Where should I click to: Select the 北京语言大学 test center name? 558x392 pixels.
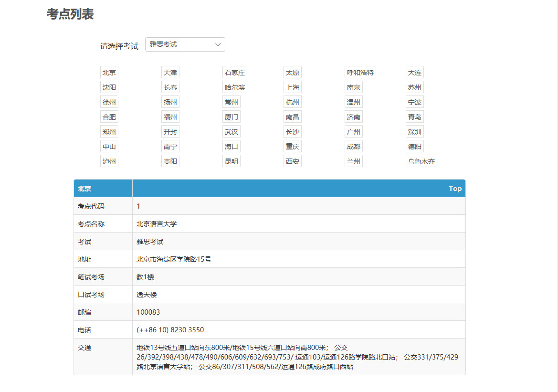pyautogui.click(x=156, y=223)
